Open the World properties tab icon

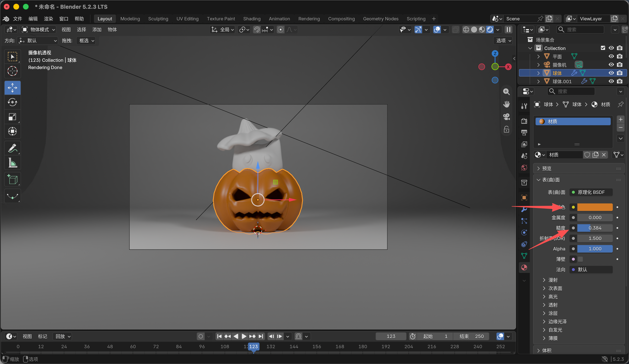click(x=524, y=167)
